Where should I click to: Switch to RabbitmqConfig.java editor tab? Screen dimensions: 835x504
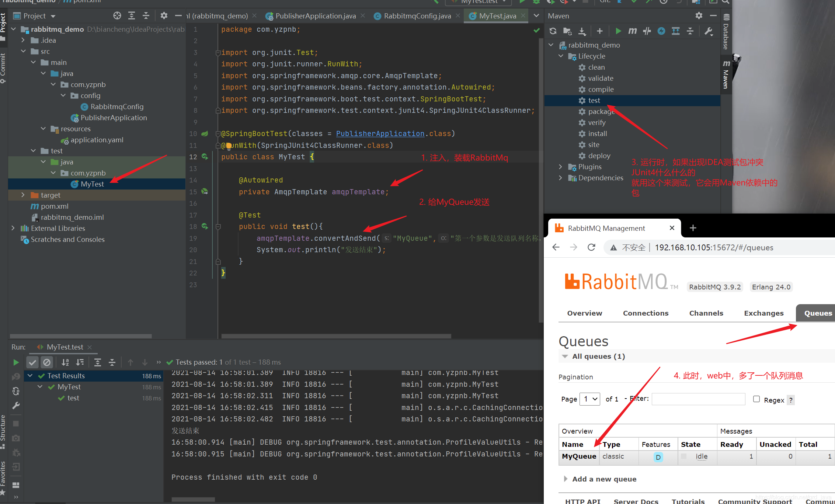pos(417,16)
